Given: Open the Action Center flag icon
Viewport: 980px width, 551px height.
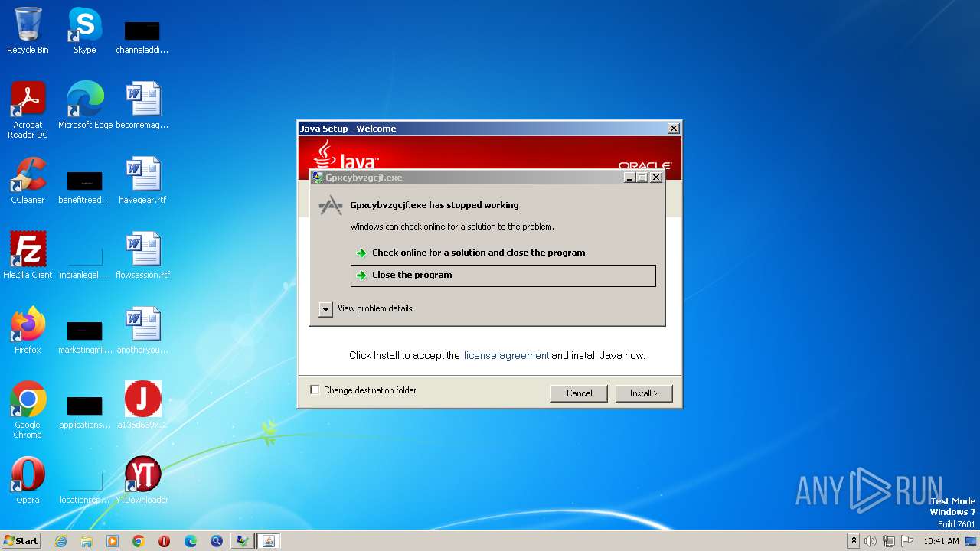Looking at the screenshot, I should pos(907,541).
